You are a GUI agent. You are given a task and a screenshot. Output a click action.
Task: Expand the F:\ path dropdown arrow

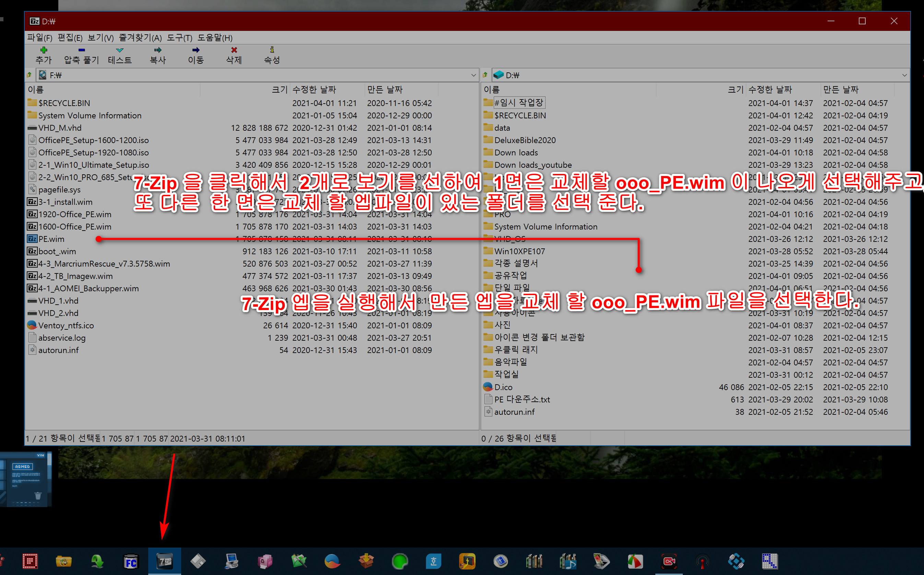[x=473, y=75]
